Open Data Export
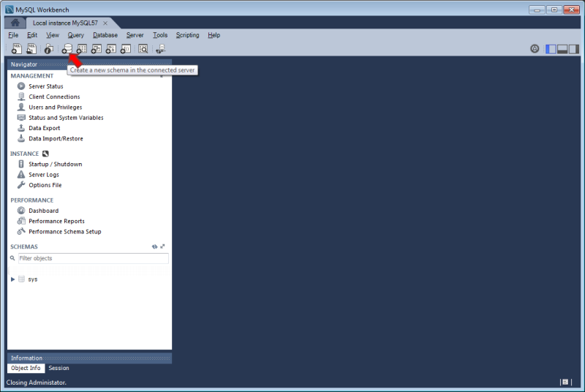 [44, 128]
